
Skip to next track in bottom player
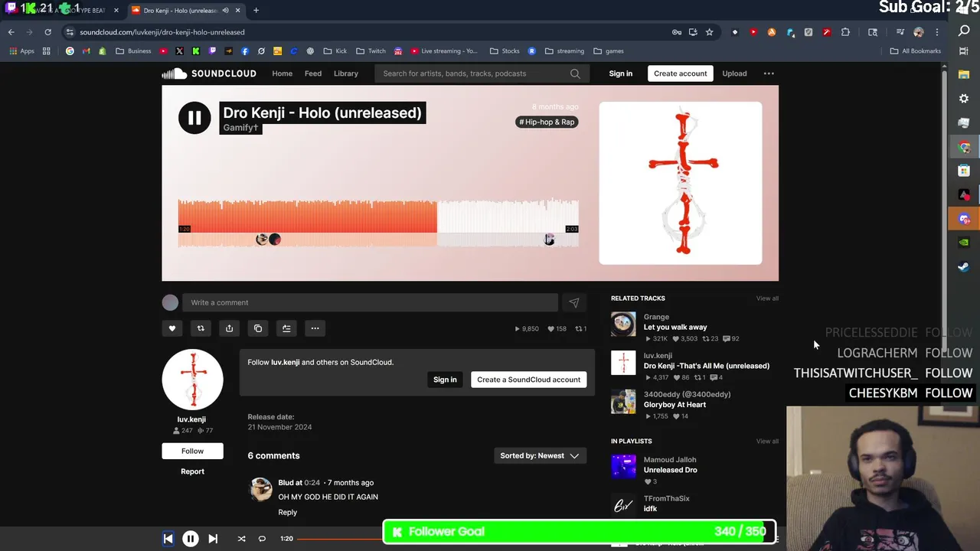[213, 539]
